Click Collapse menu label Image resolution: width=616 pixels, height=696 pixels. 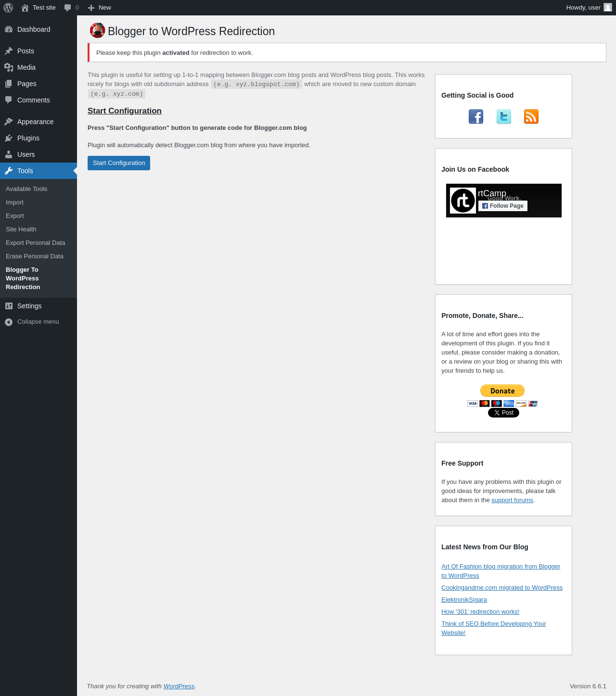[x=38, y=322]
